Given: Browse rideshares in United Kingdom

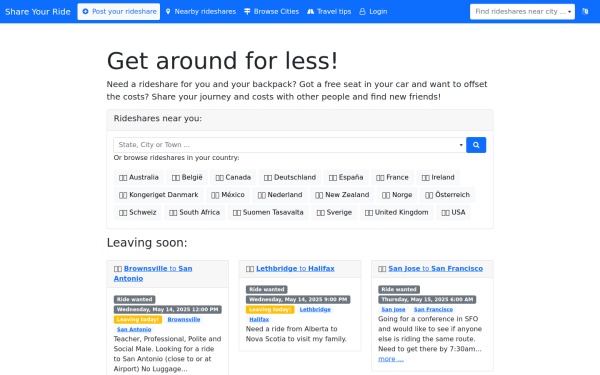Looking at the screenshot, I should [x=396, y=212].
